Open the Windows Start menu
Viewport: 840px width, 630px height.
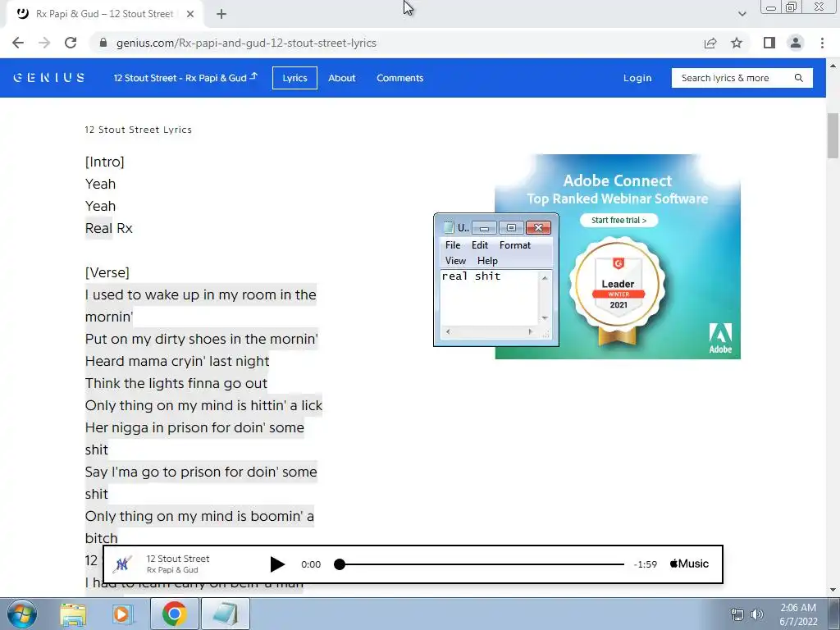(x=22, y=614)
